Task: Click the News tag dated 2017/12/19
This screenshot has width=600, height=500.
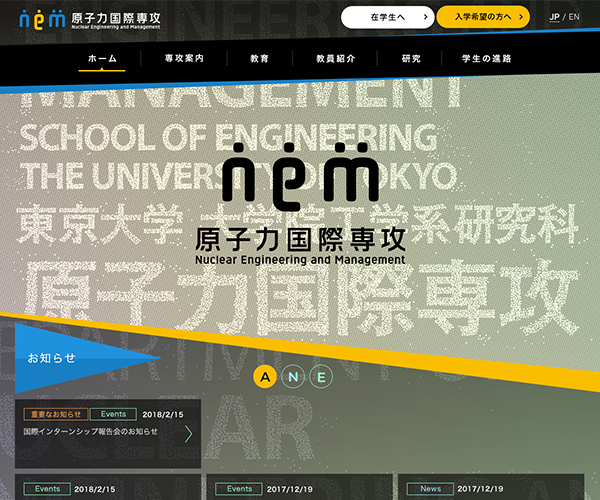Action: click(x=430, y=489)
